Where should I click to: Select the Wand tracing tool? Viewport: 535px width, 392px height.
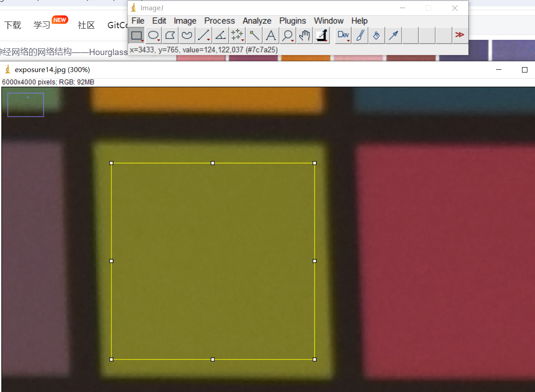pos(254,35)
